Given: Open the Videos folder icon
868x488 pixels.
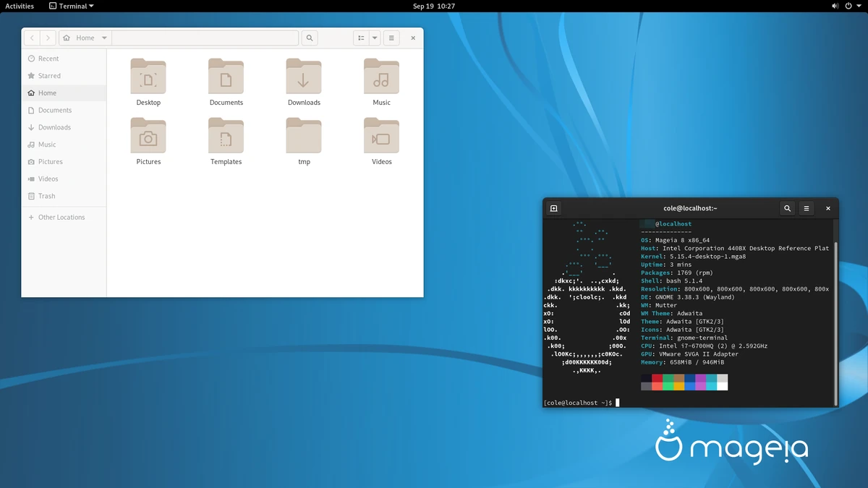Looking at the screenshot, I should pos(381,136).
